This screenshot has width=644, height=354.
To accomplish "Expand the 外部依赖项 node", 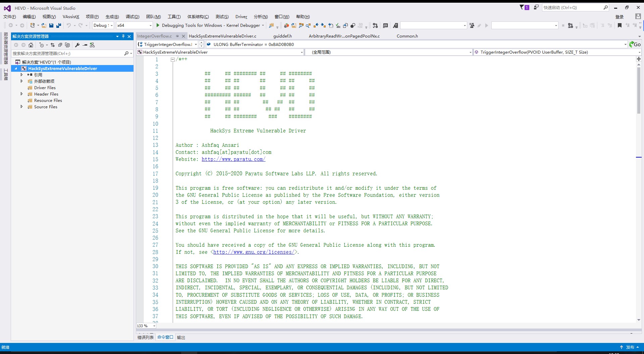I will tap(21, 81).
